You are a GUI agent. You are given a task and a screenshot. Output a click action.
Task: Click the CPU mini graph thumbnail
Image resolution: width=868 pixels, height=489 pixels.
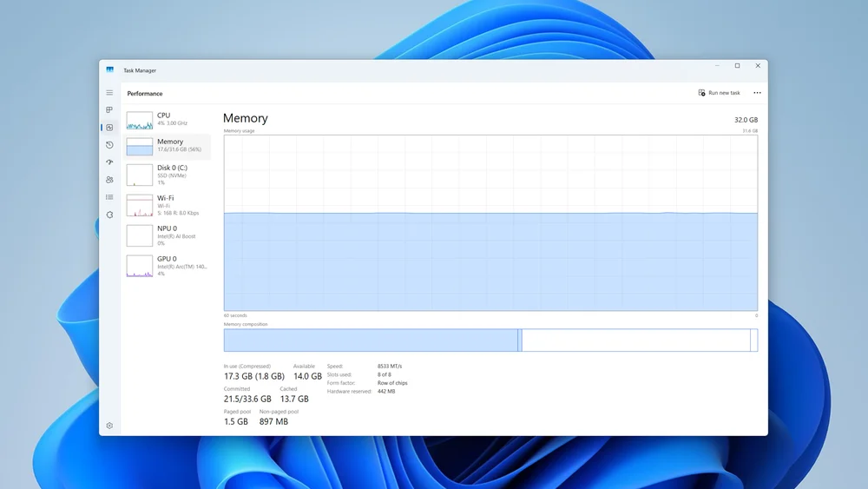(140, 120)
